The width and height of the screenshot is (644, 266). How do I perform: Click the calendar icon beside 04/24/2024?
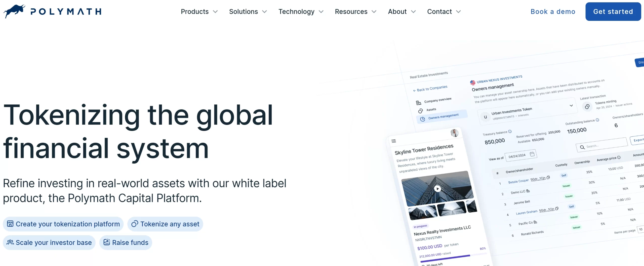click(x=532, y=154)
